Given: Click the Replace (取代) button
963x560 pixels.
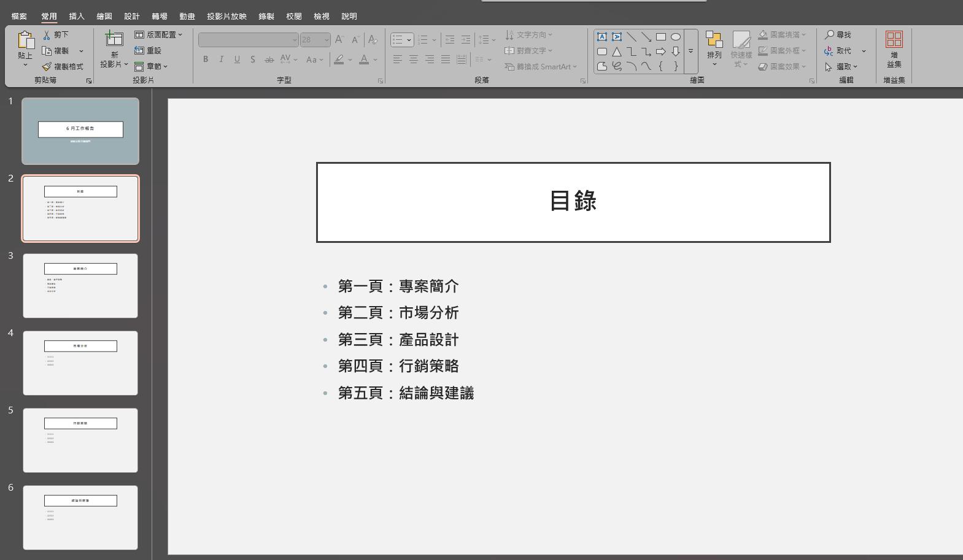Looking at the screenshot, I should 838,51.
